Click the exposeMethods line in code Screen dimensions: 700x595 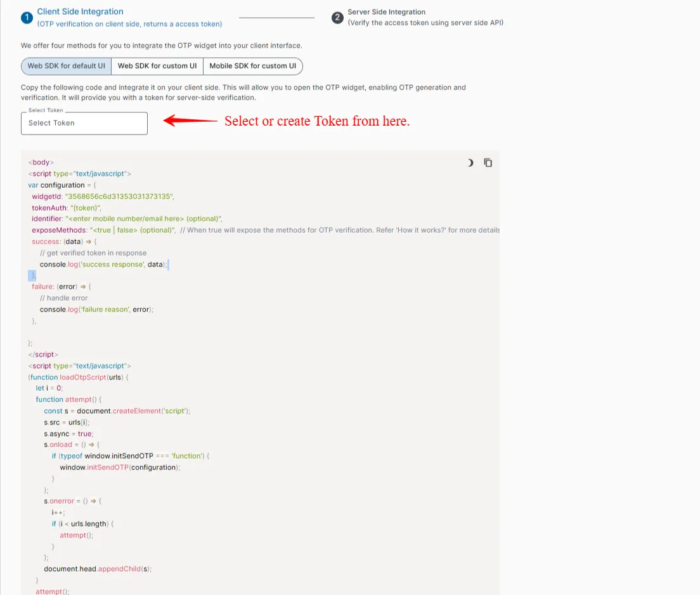266,230
